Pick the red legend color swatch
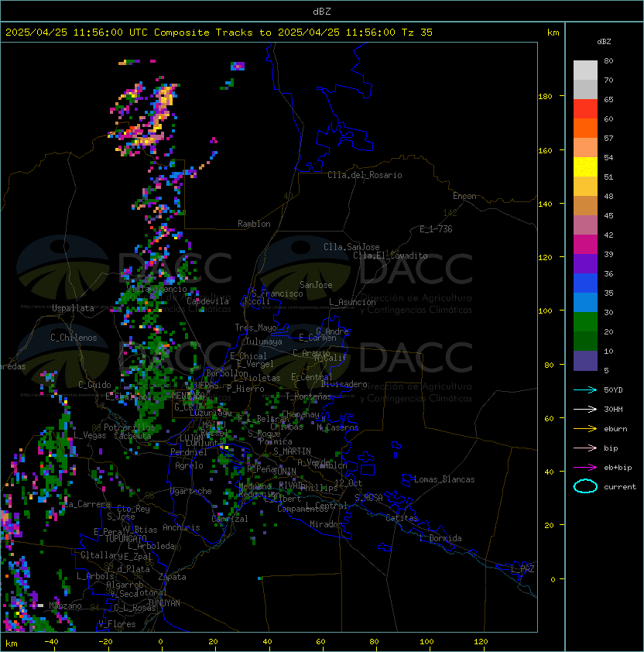Image resolution: width=644 pixels, height=652 pixels. 585,109
